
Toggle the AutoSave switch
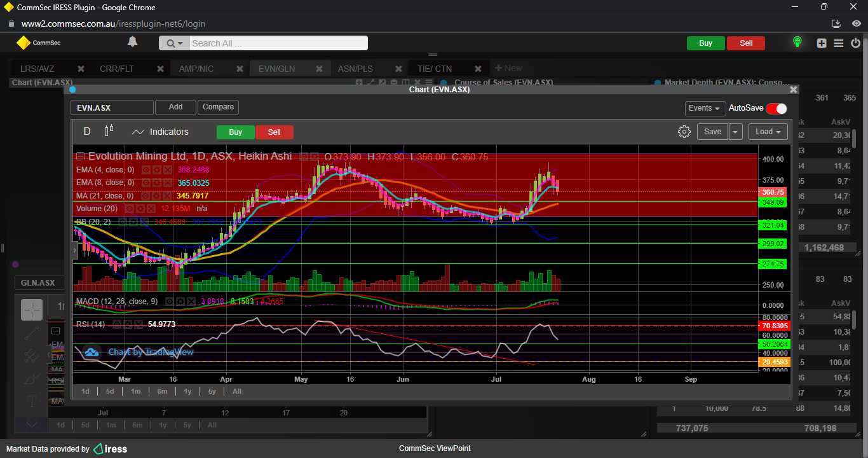[776, 108]
